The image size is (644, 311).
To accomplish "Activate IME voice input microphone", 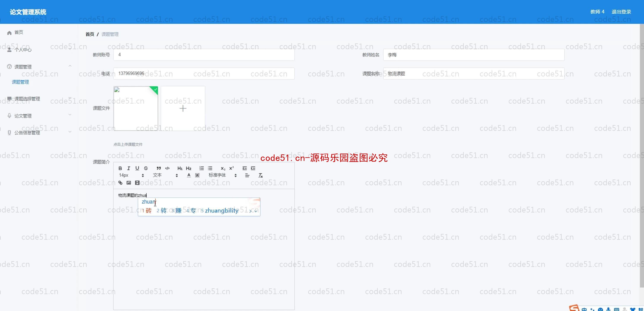I will (608, 309).
